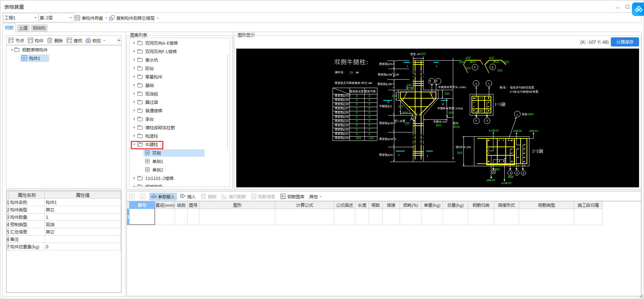Viewport: 644px width, 299px height.
Task: Click the 缩尺配筋 toolbar icon
Action: click(224, 197)
